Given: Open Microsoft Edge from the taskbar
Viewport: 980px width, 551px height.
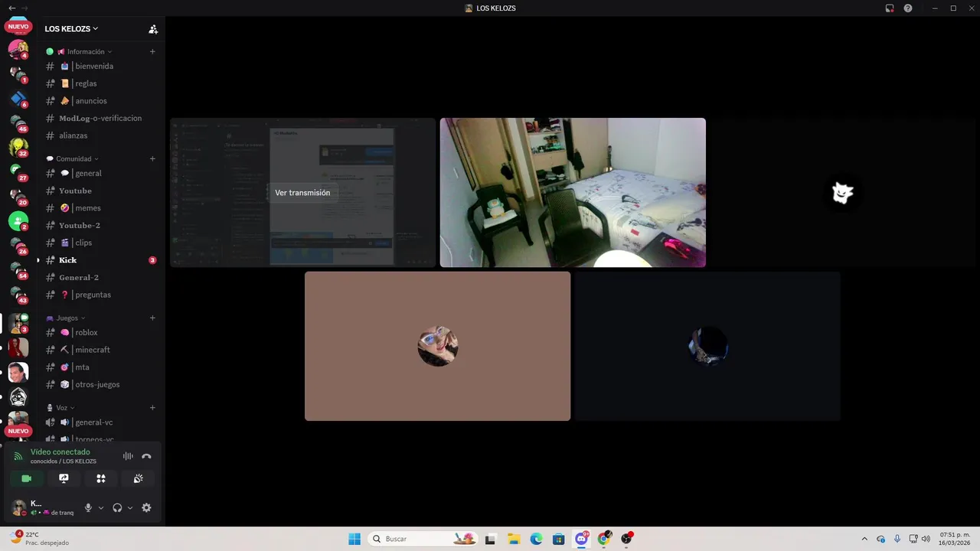Looking at the screenshot, I should (536, 539).
